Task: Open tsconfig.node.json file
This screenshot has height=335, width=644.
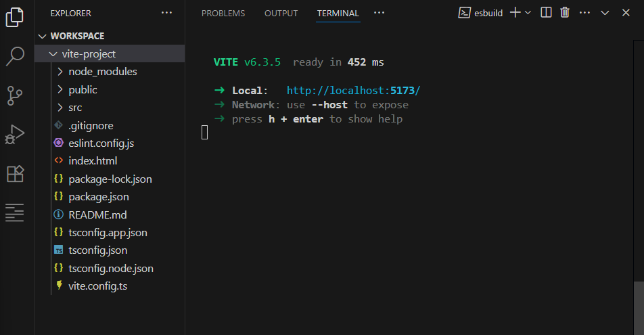Action: point(110,268)
